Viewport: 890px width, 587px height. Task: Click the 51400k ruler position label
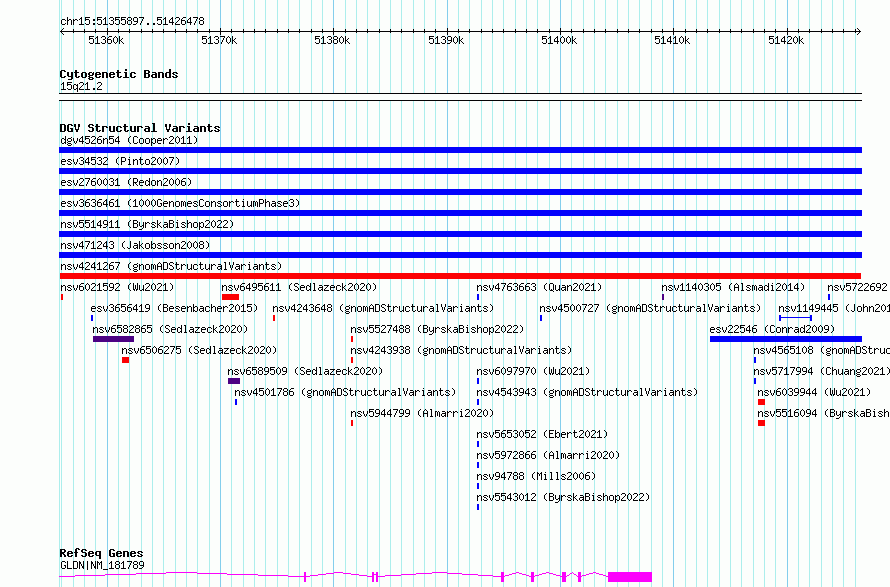click(559, 40)
